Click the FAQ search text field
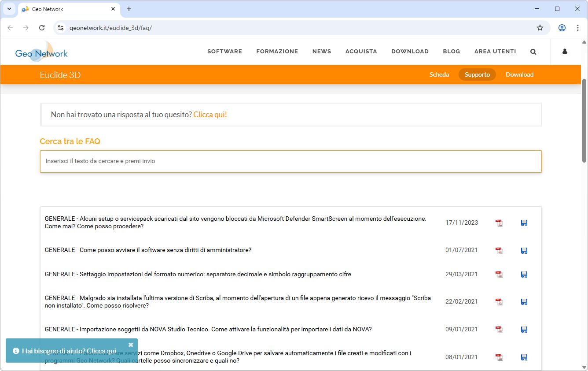The height and width of the screenshot is (371, 588). [x=290, y=161]
